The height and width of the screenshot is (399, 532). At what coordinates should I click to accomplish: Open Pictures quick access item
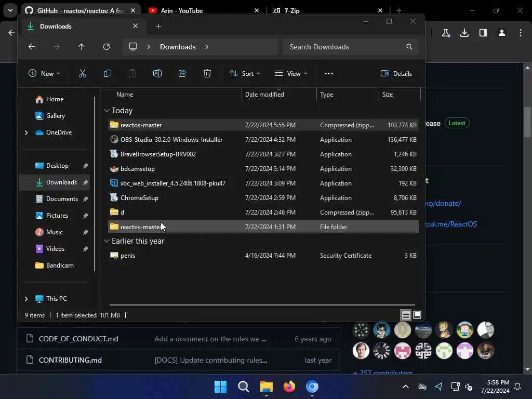pos(52,216)
